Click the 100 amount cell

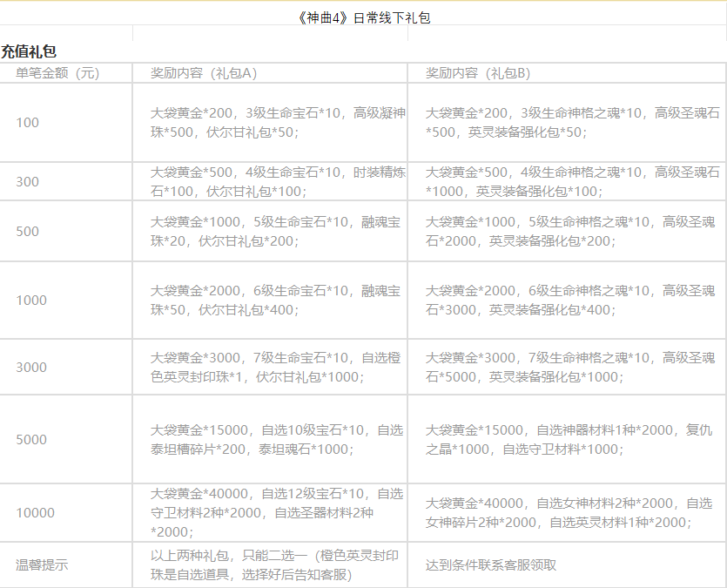click(28, 123)
